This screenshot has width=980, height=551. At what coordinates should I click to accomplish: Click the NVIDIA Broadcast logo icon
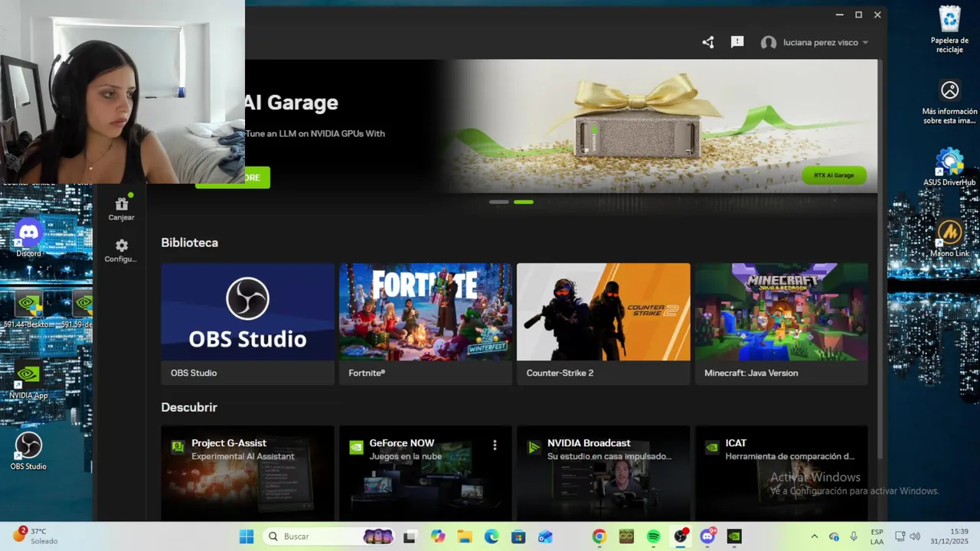pos(534,447)
